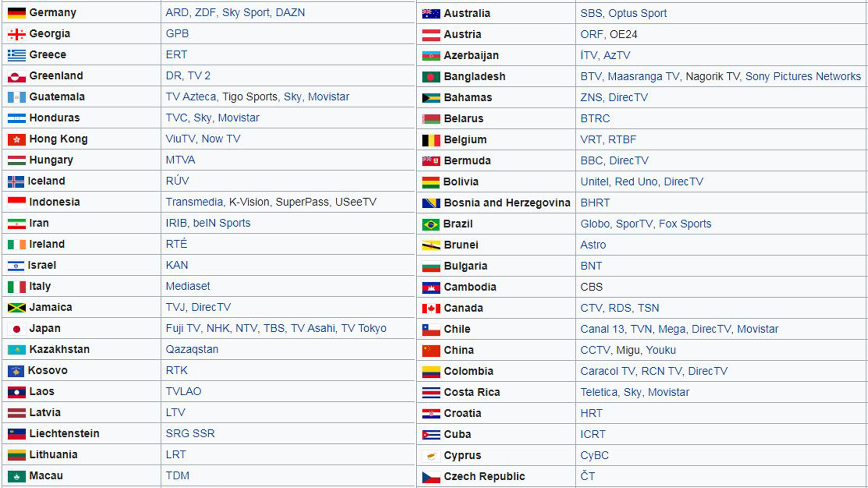Follow the Teletica link for Costa Rica

coord(599,392)
